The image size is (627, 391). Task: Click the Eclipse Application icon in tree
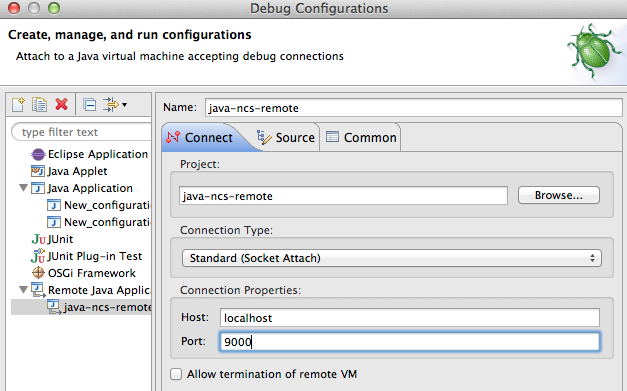(38, 154)
